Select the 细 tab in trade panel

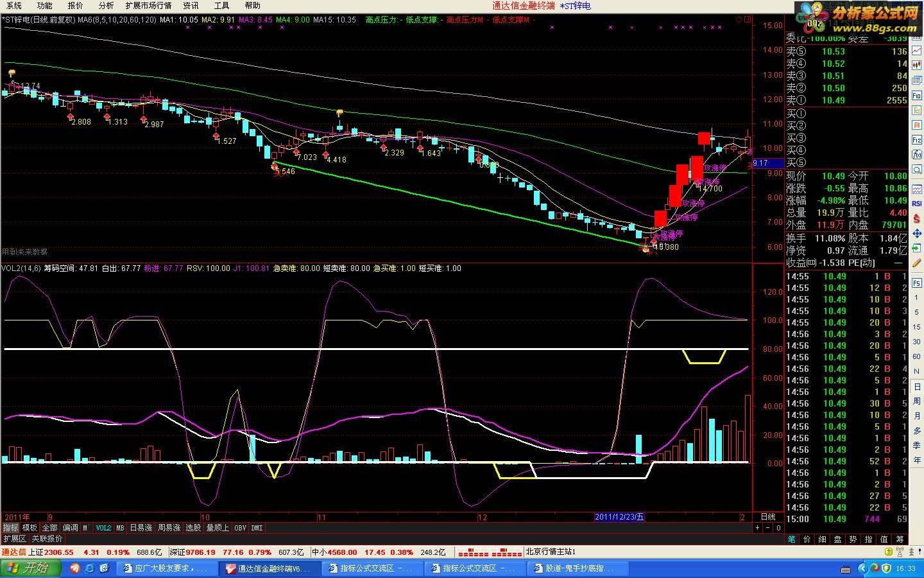[x=823, y=539]
